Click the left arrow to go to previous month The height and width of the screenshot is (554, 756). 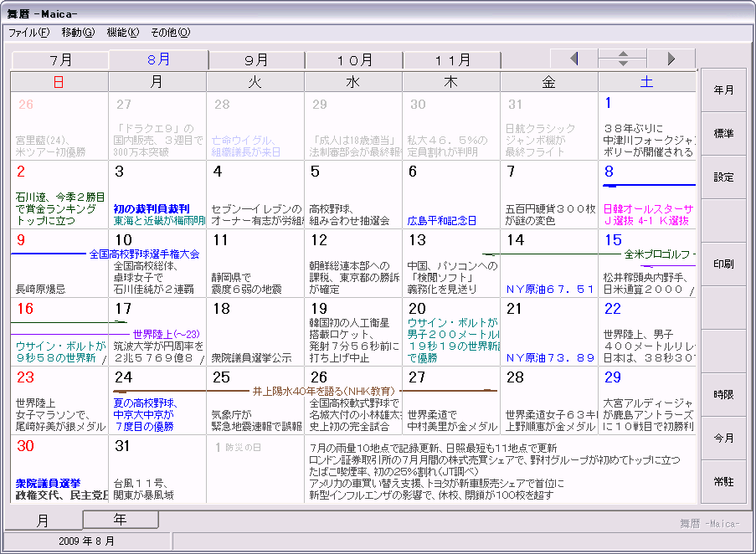point(573,59)
